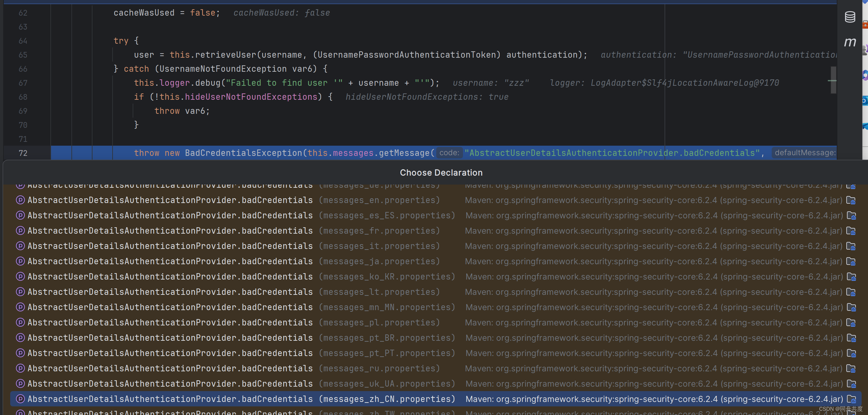Click library jar icon on messages_it row

pyautogui.click(x=851, y=246)
